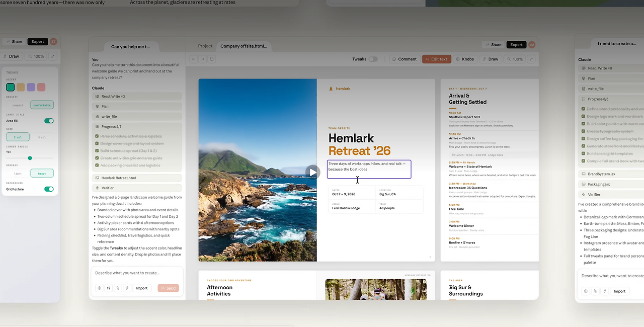Toggle 'Parse schedule, activities & logistics' checkbox
The image size is (644, 327).
point(97,136)
